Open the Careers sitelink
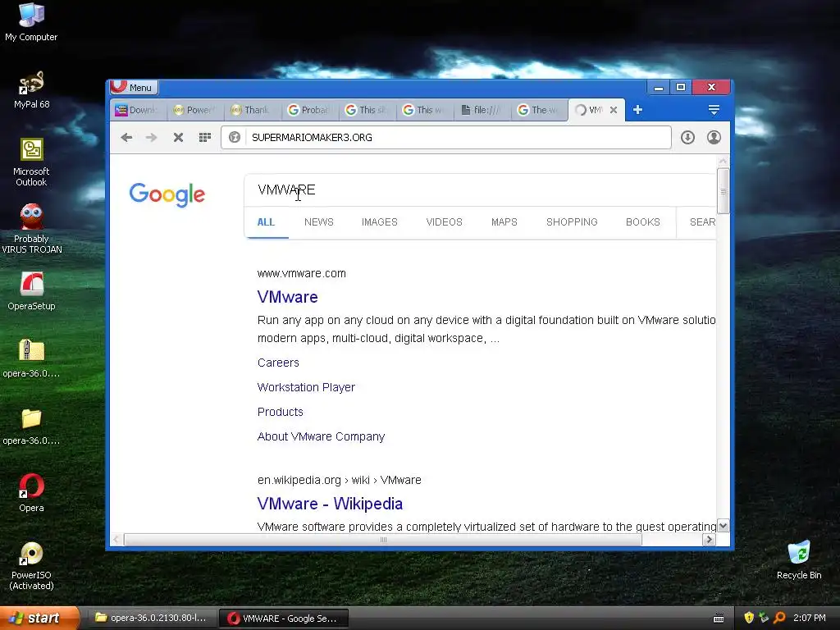 coord(278,363)
